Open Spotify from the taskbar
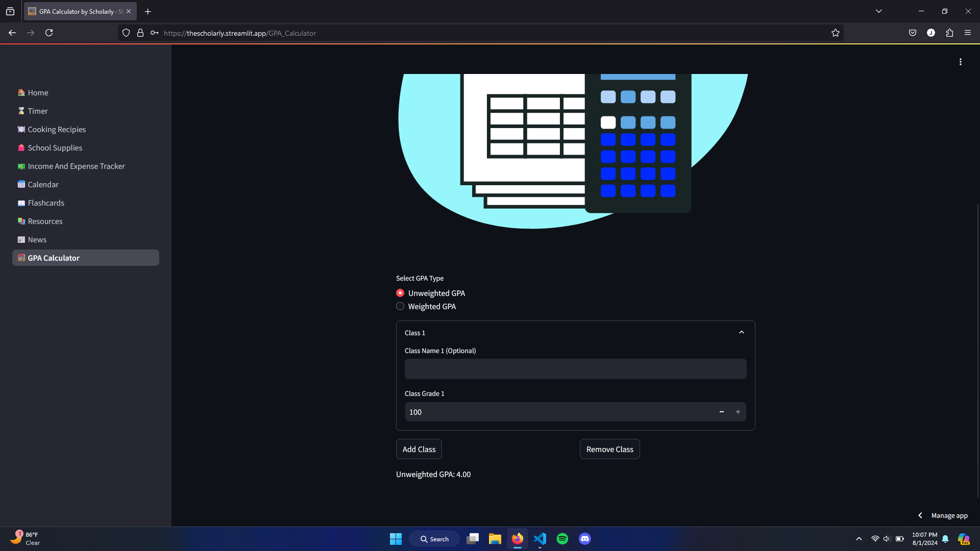Image resolution: width=980 pixels, height=551 pixels. click(562, 539)
